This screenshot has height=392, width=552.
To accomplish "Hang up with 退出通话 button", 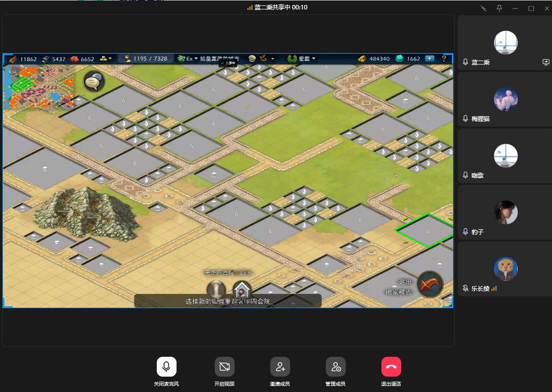I will coord(391,366).
